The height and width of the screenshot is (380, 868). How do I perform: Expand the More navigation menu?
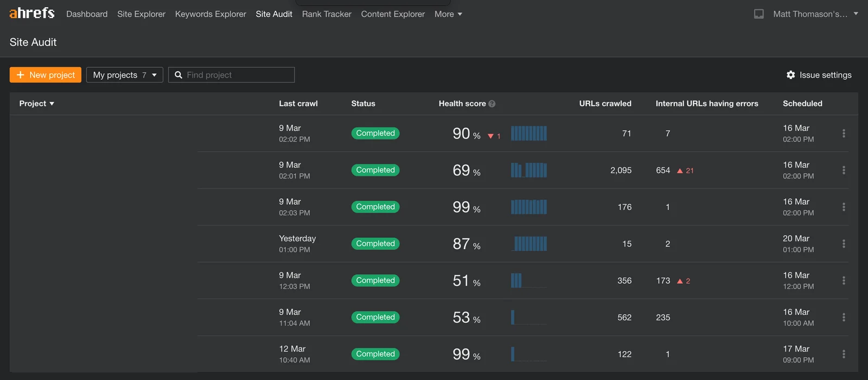tap(448, 14)
